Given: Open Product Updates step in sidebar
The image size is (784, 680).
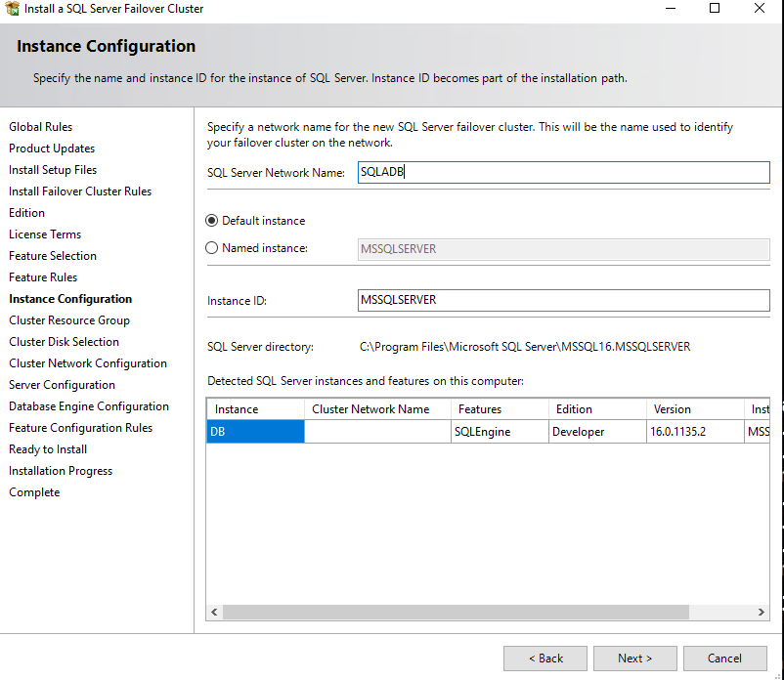Looking at the screenshot, I should pyautogui.click(x=52, y=149).
